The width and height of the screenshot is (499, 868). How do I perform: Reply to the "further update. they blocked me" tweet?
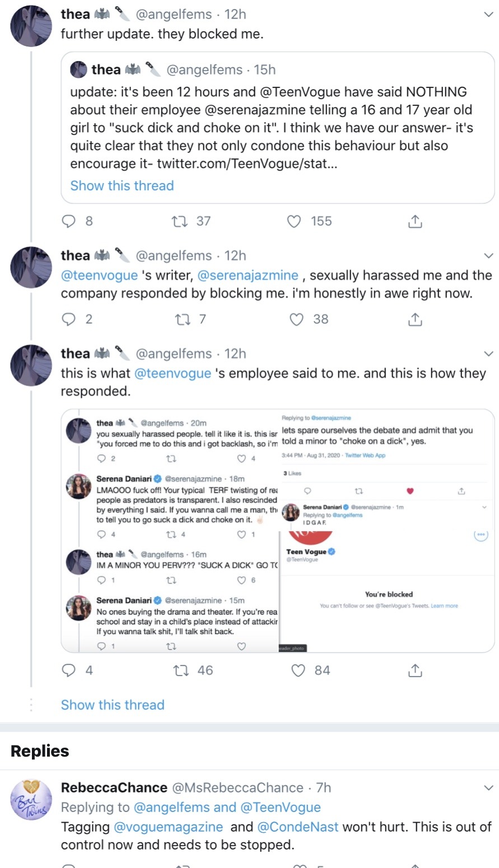(69, 222)
